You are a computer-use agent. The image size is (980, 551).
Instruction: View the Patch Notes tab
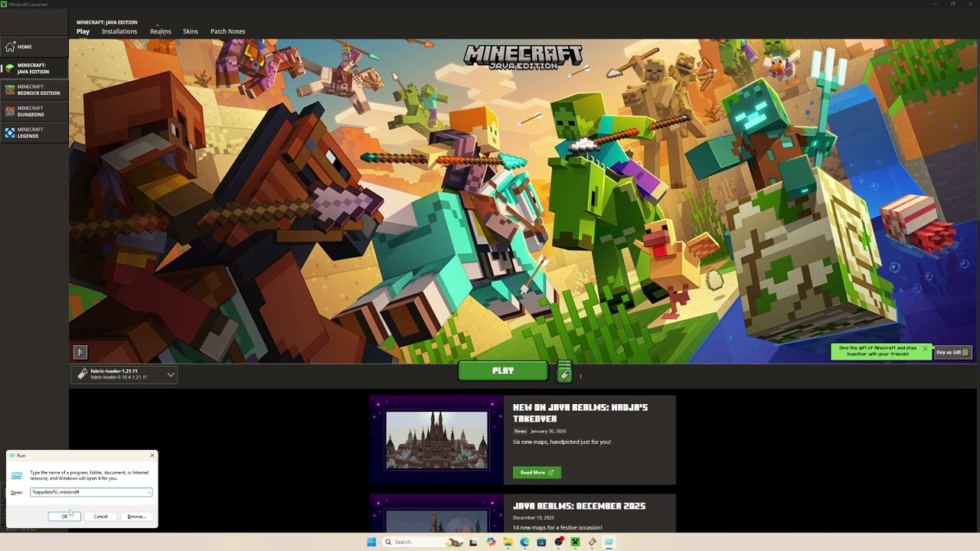[x=227, y=31]
